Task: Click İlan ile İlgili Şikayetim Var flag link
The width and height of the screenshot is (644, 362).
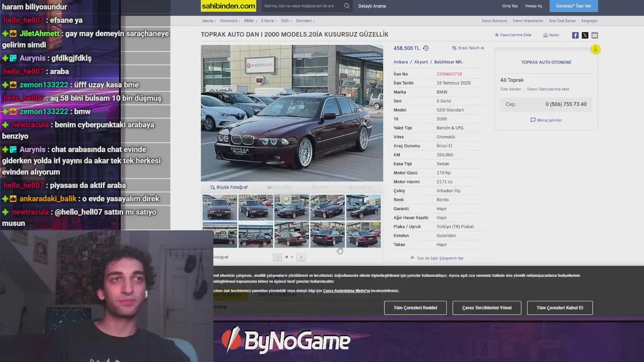Action: 437,258
